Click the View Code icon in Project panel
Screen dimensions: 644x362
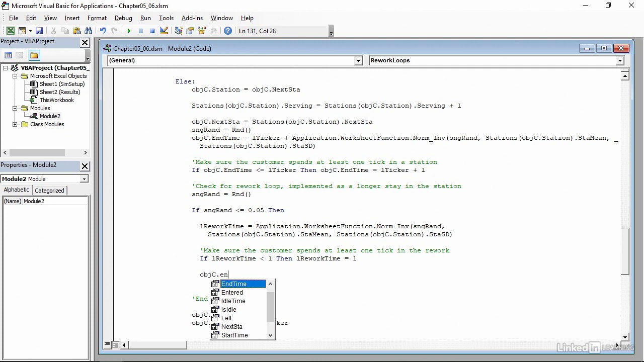[x=8, y=55]
